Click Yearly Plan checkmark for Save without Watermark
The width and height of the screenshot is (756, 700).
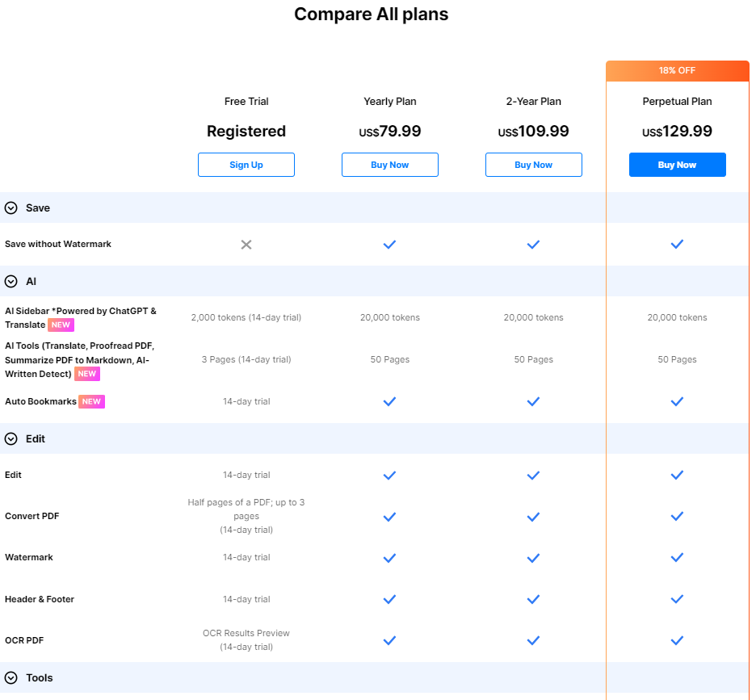(x=389, y=244)
